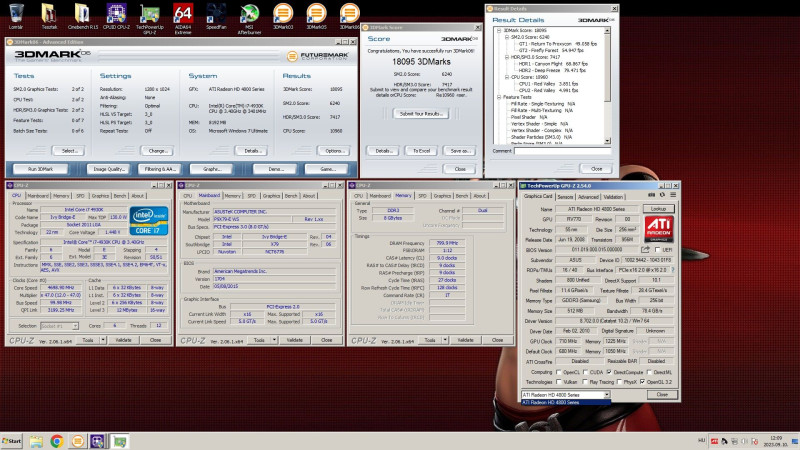This screenshot has height=450, width=800.
Task: Launch the 3DMark05 desktop shortcut
Action: tap(316, 16)
